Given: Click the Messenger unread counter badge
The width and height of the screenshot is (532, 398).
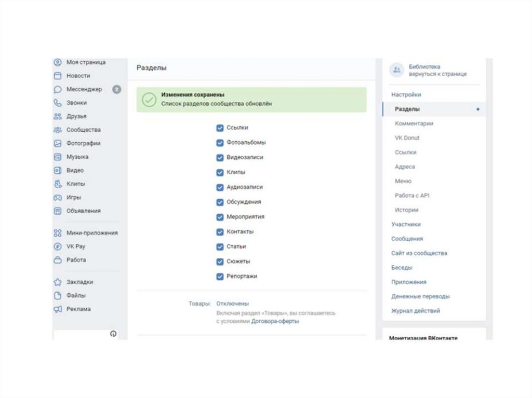Looking at the screenshot, I should tap(117, 89).
